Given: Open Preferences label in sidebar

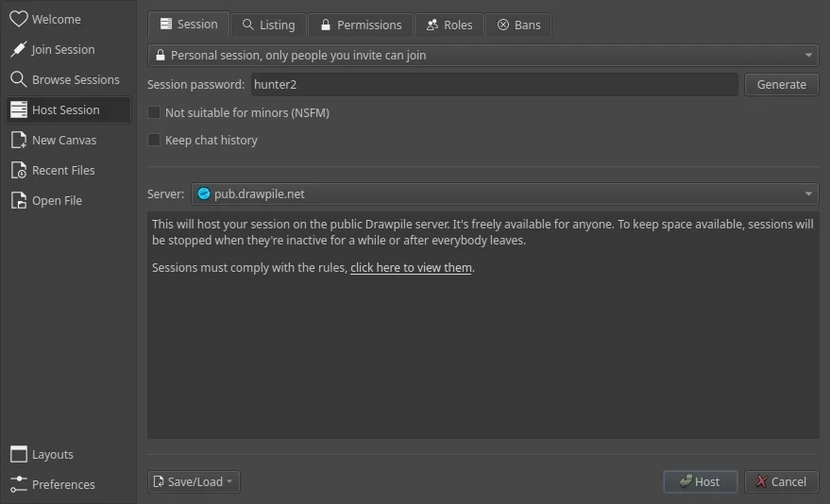Looking at the screenshot, I should (63, 485).
